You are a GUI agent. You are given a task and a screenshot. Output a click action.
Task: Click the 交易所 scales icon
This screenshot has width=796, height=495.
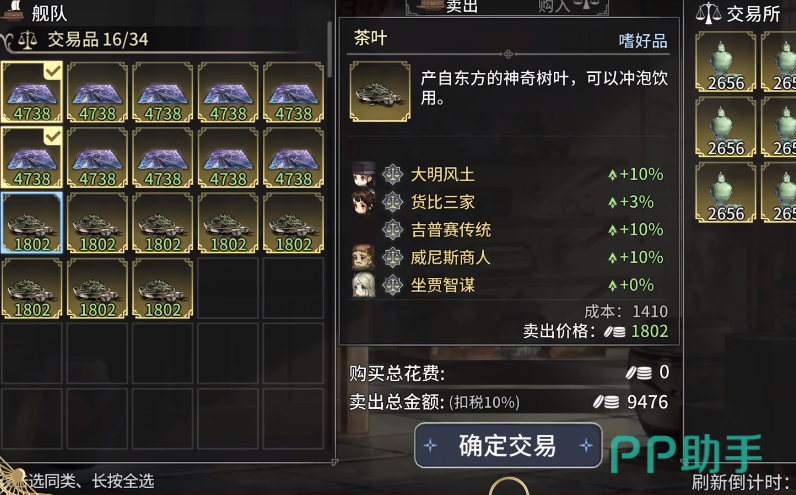[708, 13]
